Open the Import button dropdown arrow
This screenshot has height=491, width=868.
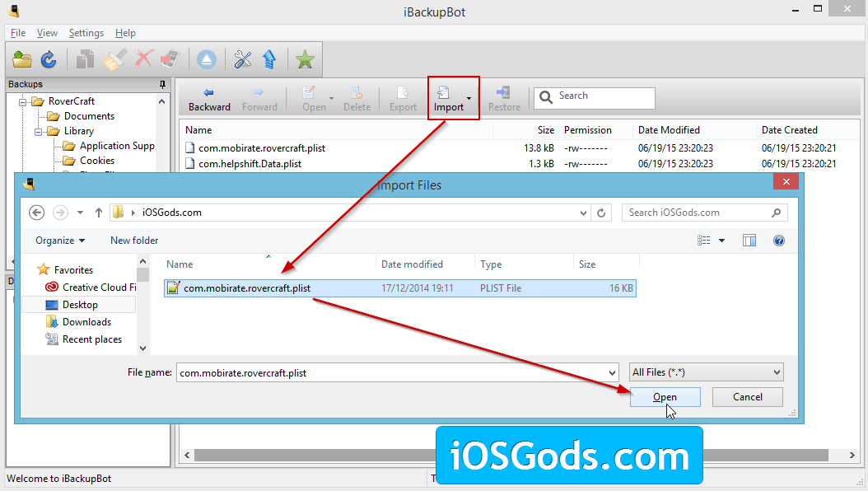coord(469,99)
